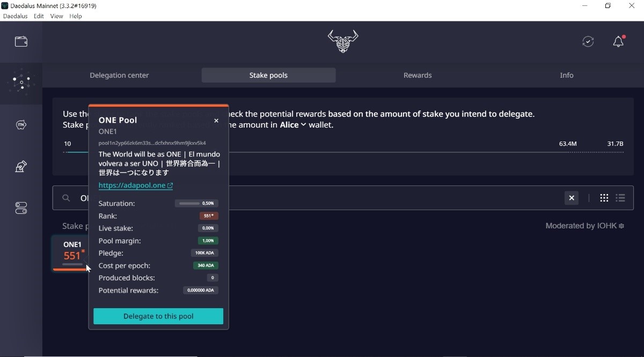Image resolution: width=644 pixels, height=357 pixels.
Task: Click the Produced blocks 0 value
Action: [x=213, y=278]
